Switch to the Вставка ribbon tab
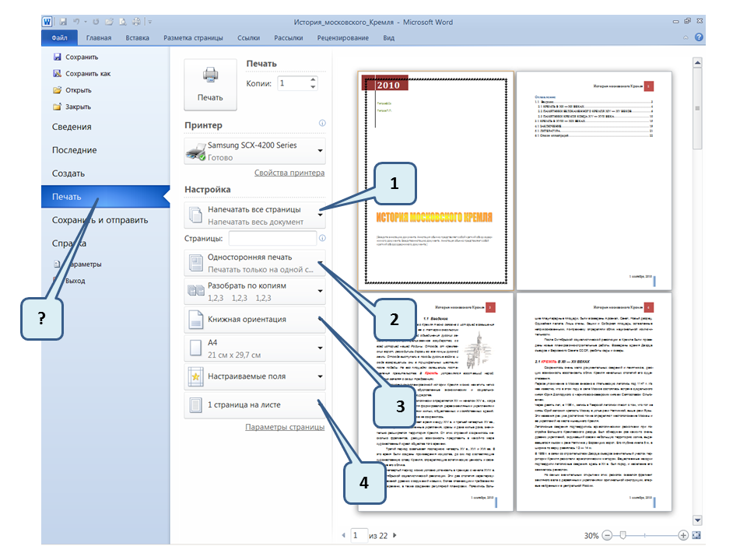The width and height of the screenshot is (747, 560). (137, 37)
